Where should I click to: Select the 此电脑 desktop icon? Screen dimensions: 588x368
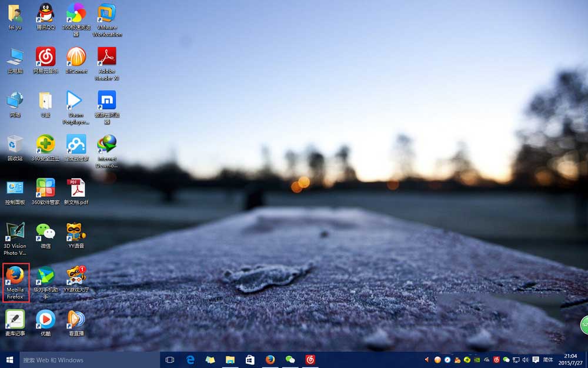15,61
